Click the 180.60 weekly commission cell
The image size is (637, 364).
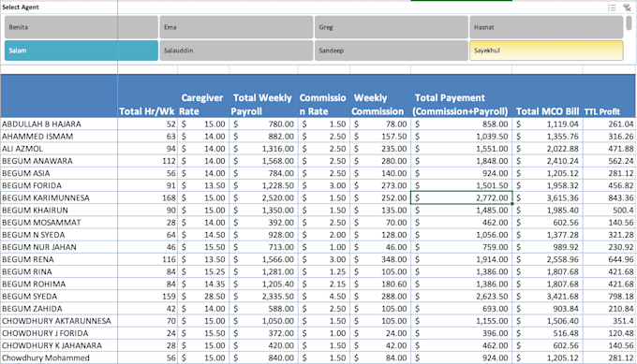[380, 284]
